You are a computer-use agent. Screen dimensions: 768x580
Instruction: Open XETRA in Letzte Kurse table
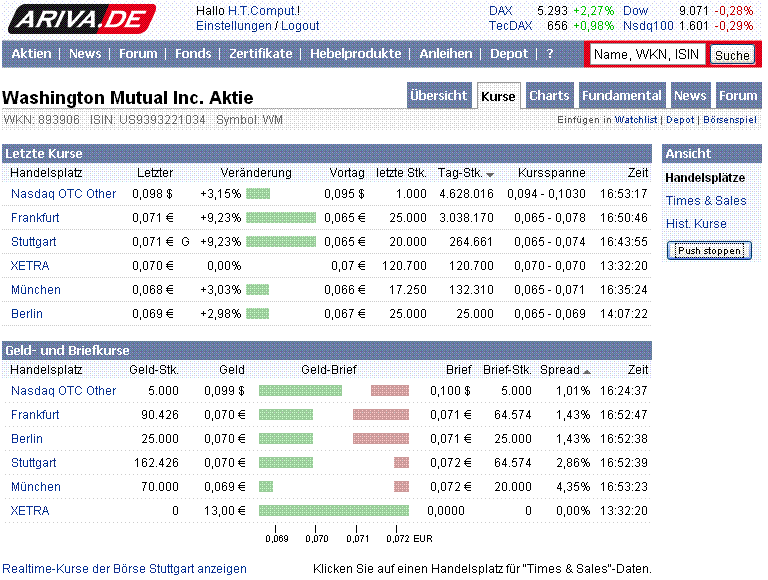click(x=30, y=266)
